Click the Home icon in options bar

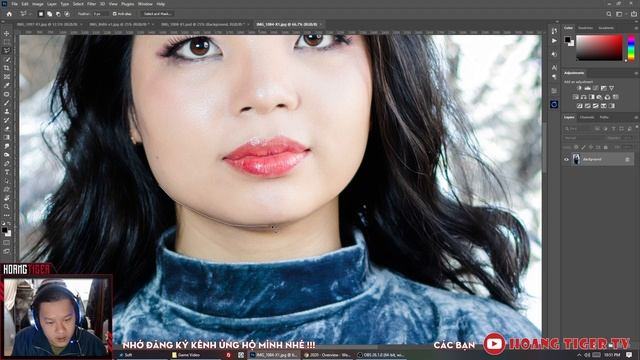point(9,14)
